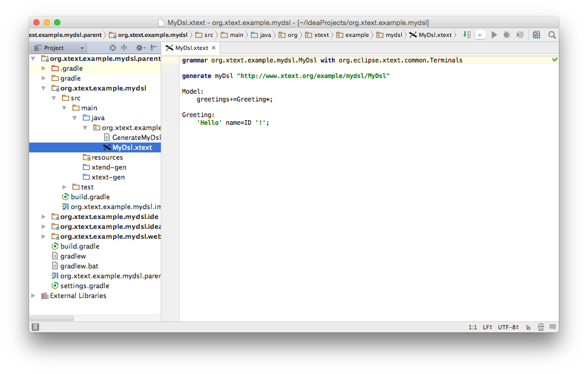Collapse the main folder
The height and width of the screenshot is (374, 588).
pyautogui.click(x=65, y=108)
